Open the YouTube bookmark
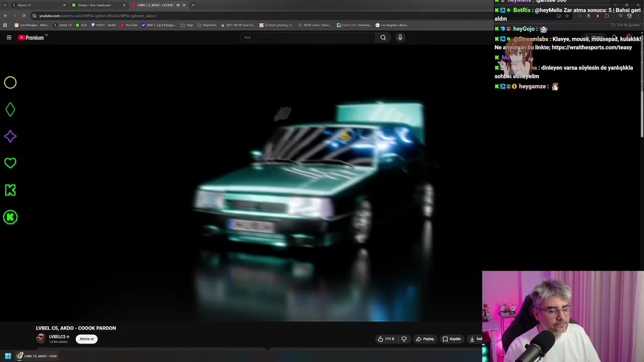The image size is (644, 362). [129, 25]
